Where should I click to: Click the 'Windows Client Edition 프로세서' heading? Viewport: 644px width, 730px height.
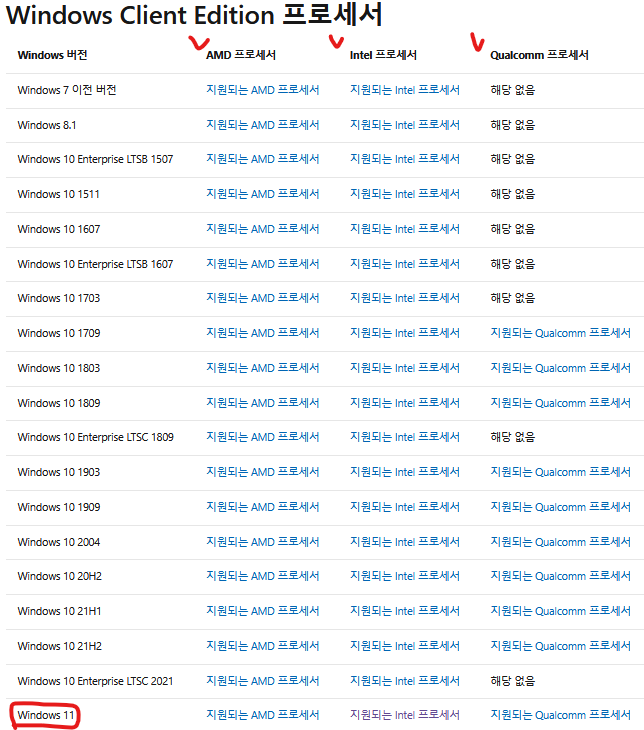click(x=194, y=15)
